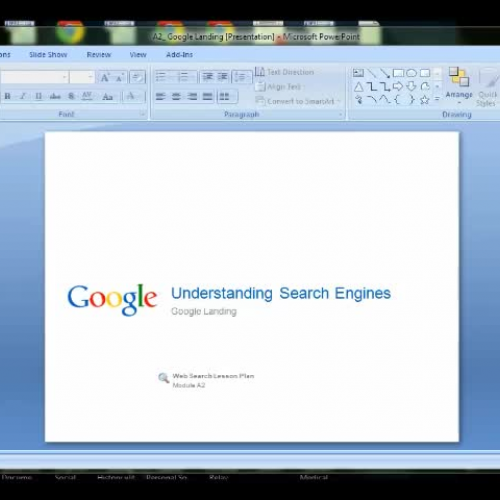
Task: Click Web Search Lesson Plan text
Action: [x=213, y=376]
